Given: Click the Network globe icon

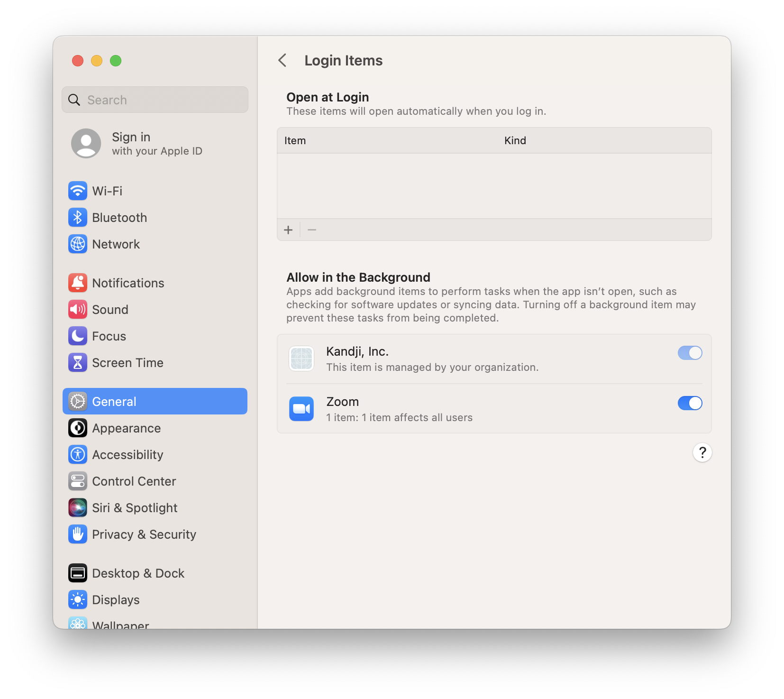Looking at the screenshot, I should tap(78, 244).
